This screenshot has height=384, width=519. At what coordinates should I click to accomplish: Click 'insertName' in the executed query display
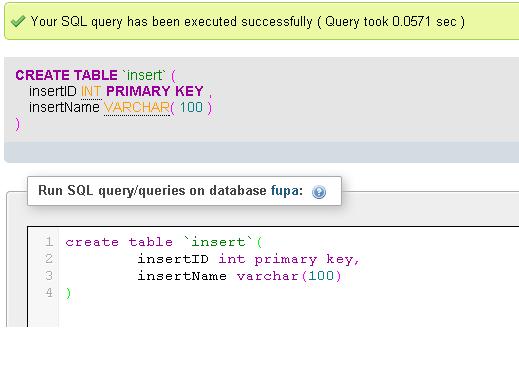64,107
